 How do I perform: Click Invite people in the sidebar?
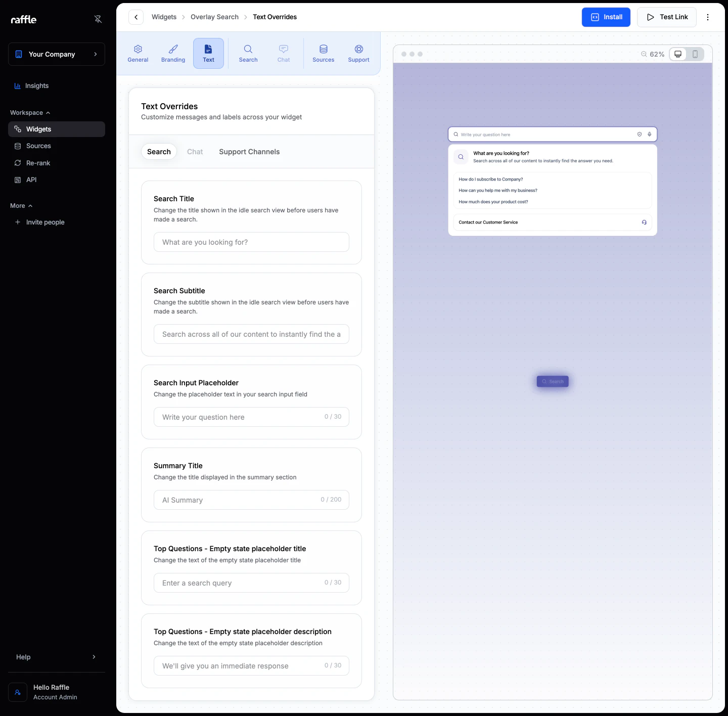57,222
